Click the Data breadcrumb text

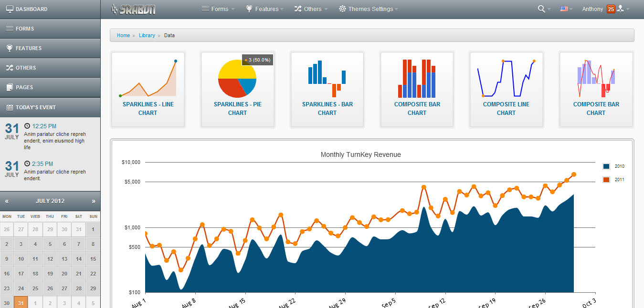pyautogui.click(x=169, y=35)
